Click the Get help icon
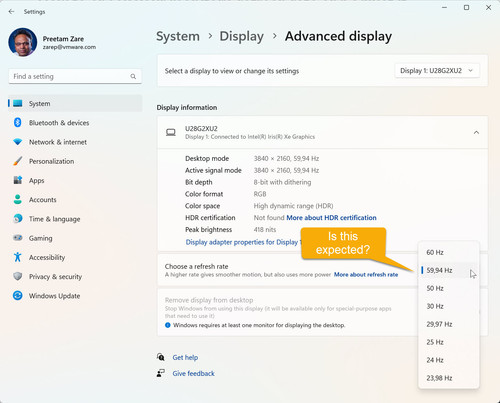Image resolution: width=500 pixels, height=403 pixels. [x=161, y=357]
